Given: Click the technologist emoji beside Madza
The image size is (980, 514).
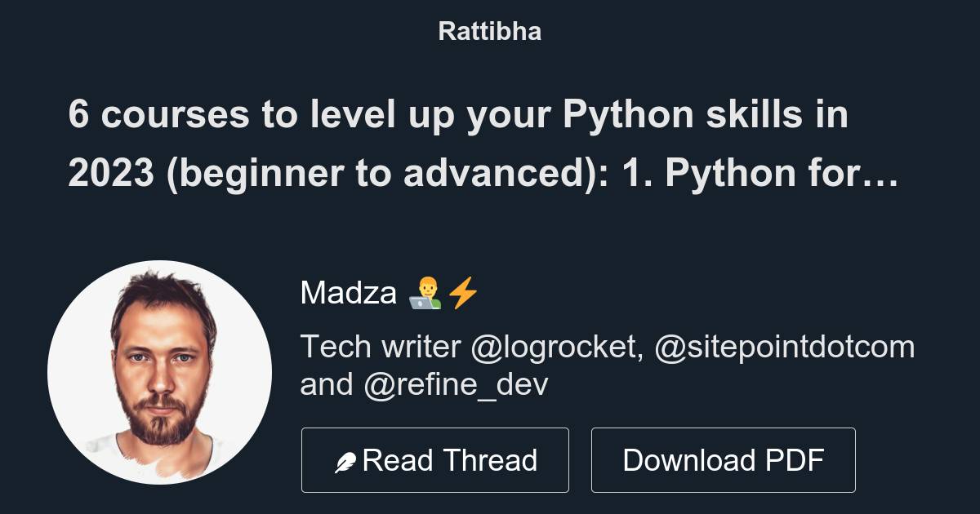Looking at the screenshot, I should (425, 292).
